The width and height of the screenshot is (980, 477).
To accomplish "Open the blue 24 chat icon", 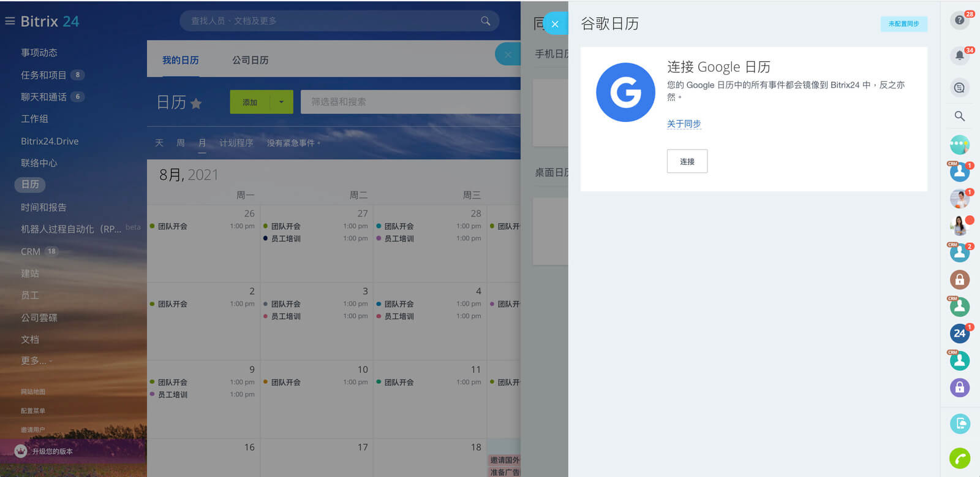I will (x=960, y=334).
